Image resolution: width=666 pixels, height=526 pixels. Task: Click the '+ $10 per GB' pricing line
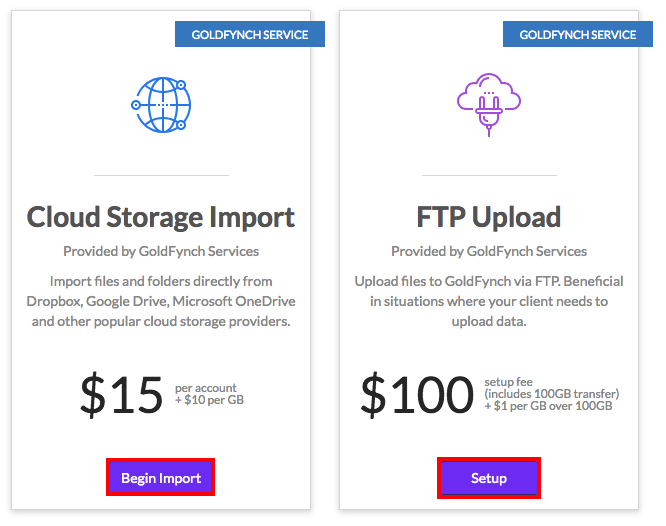(209, 400)
